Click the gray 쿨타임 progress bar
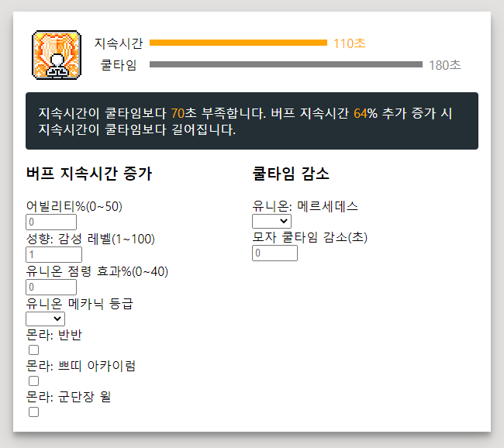504x448 pixels. pyautogui.click(x=286, y=64)
